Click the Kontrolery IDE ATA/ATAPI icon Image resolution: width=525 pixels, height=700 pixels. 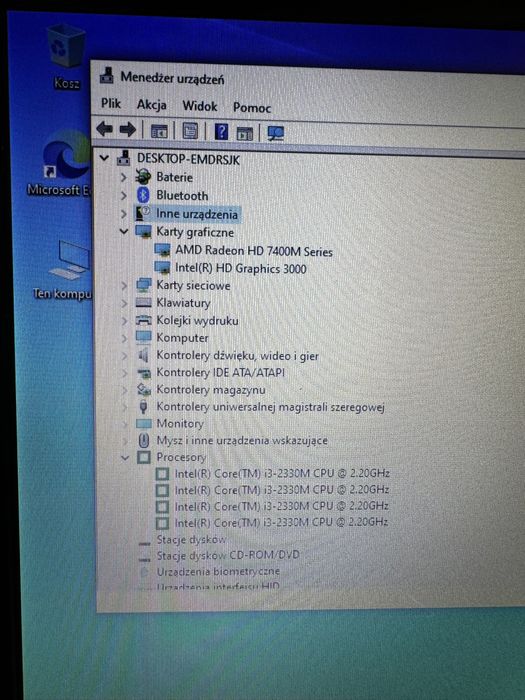click(143, 372)
